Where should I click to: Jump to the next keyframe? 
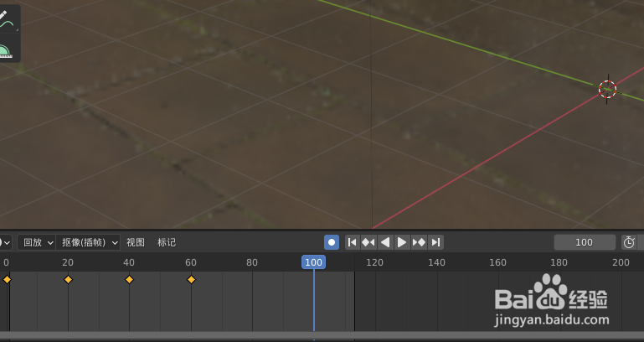tap(419, 242)
